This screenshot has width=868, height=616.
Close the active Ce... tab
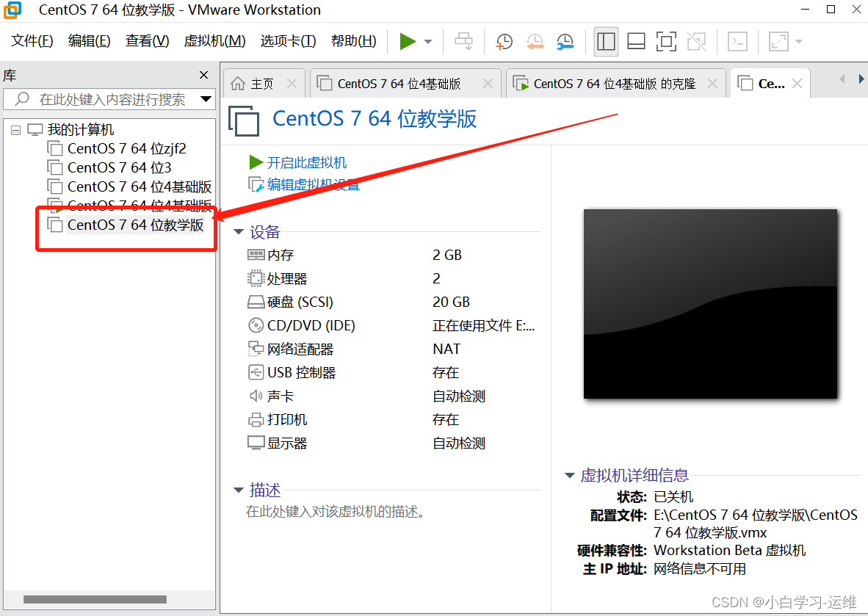pyautogui.click(x=798, y=84)
